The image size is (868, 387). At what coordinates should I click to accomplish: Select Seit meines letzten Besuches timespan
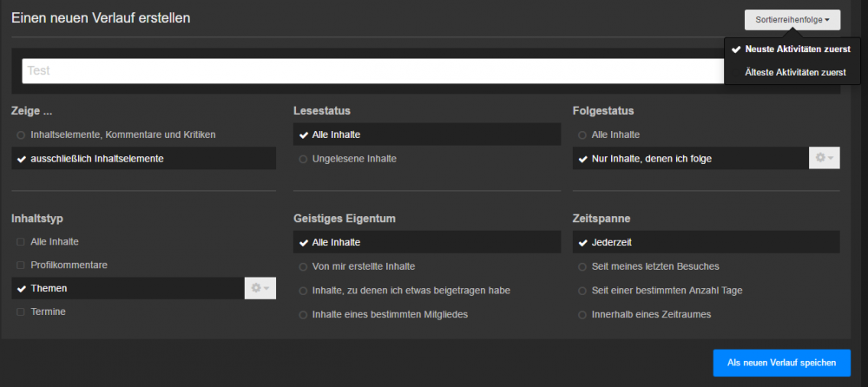click(x=654, y=266)
